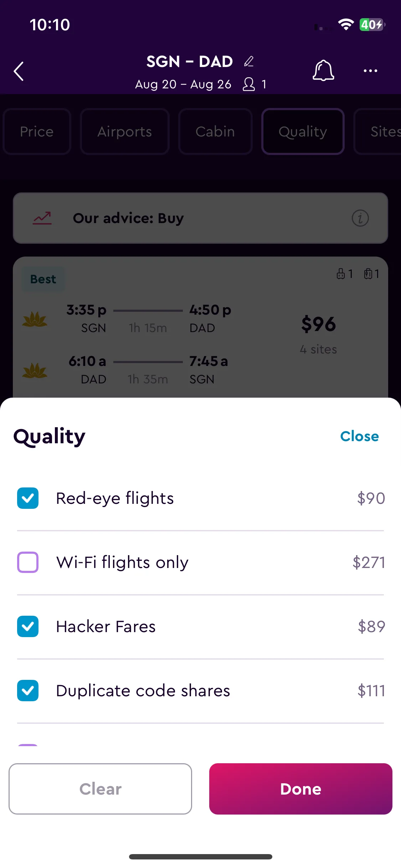Select the Quality filter tab
Screen dimensions: 401x868
click(x=303, y=131)
